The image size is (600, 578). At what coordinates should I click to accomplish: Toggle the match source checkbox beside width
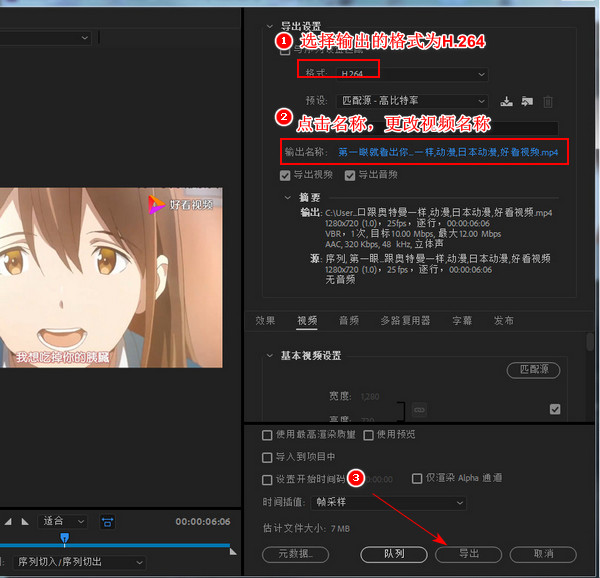click(555, 409)
